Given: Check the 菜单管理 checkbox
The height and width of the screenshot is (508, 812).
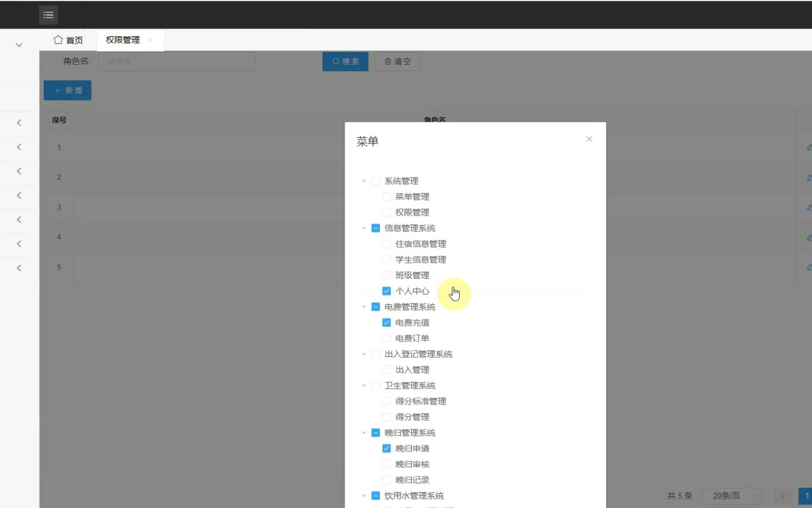Looking at the screenshot, I should tap(386, 197).
